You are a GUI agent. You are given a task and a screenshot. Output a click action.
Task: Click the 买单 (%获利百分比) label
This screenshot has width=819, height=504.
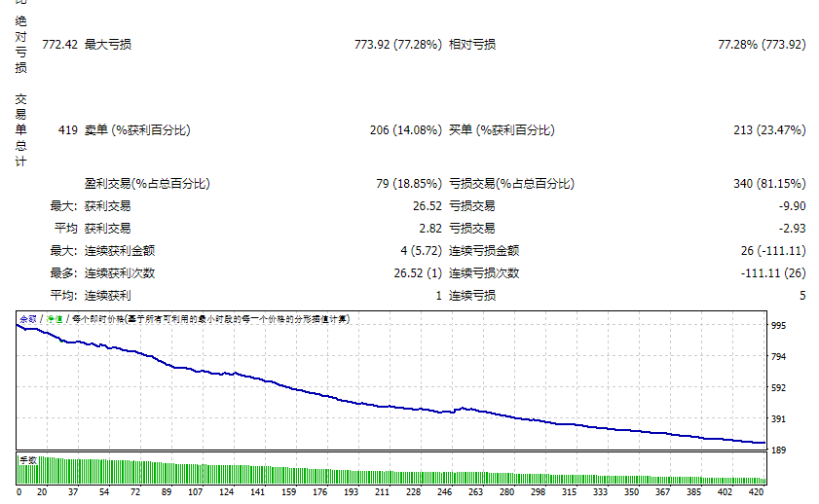click(x=502, y=130)
